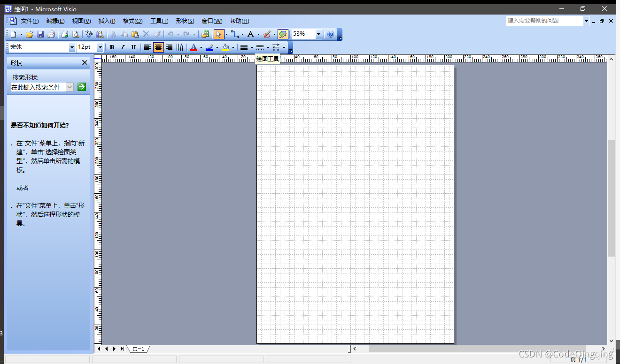Viewport: 620px width, 364px height.
Task: Click the green search arrow button
Action: point(82,87)
